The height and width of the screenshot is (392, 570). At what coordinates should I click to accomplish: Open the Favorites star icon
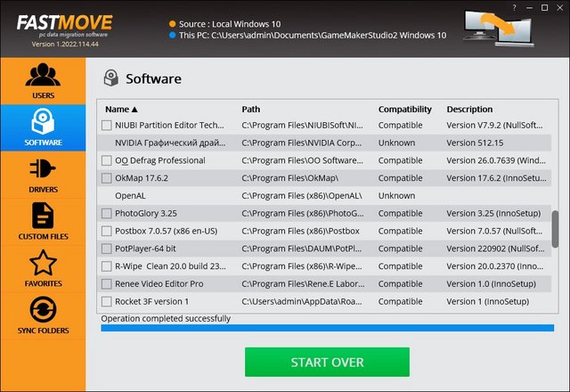point(43,263)
